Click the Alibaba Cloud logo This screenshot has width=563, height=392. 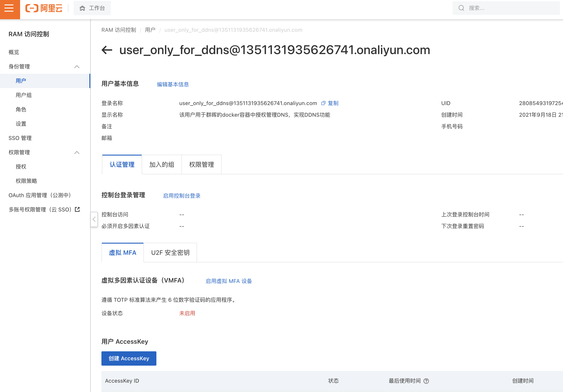44,8
